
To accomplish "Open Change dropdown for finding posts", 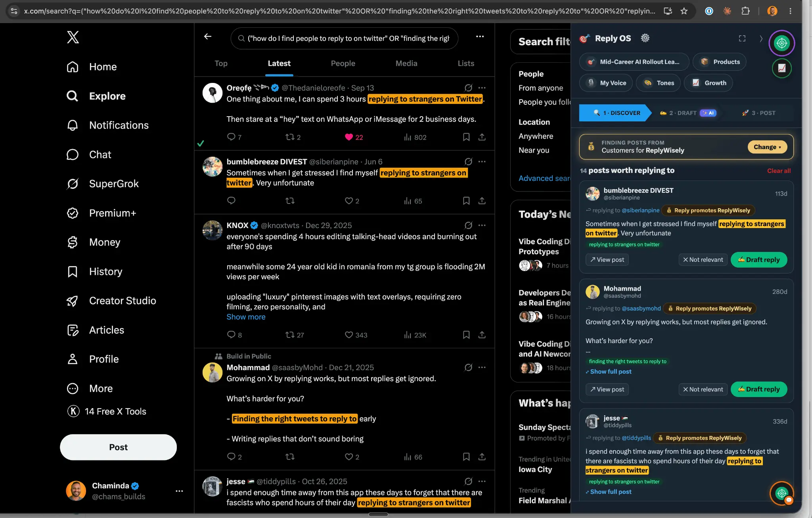I will click(x=767, y=147).
